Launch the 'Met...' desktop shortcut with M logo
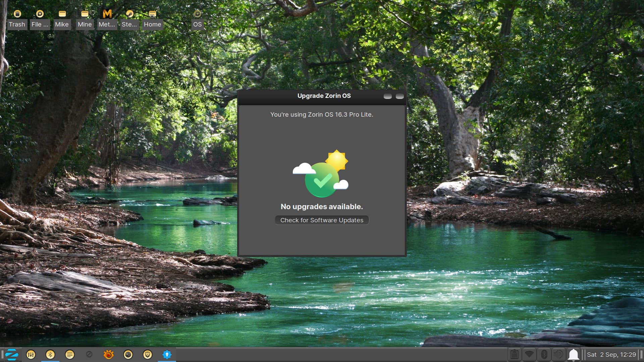The height and width of the screenshot is (362, 644). pos(107,19)
